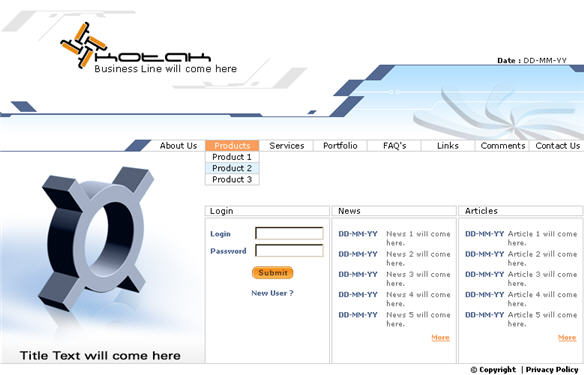
Task: Click into the Password input field
Action: [x=289, y=251]
